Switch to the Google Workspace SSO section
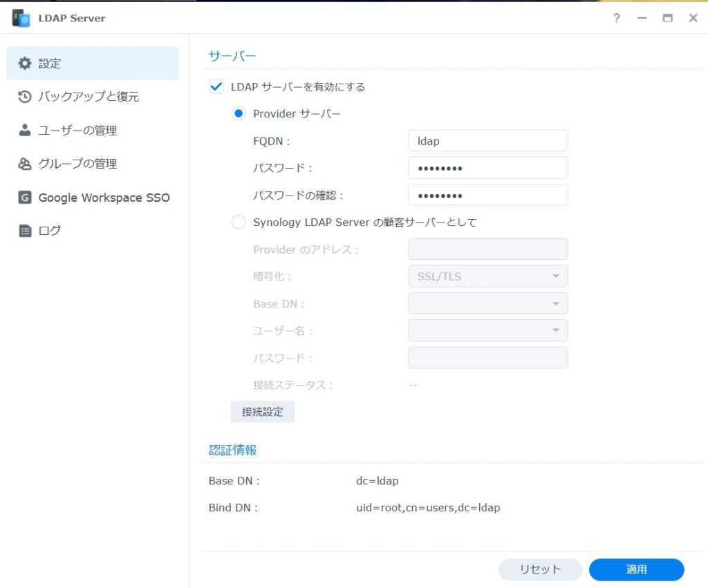The image size is (708, 588). 104,198
